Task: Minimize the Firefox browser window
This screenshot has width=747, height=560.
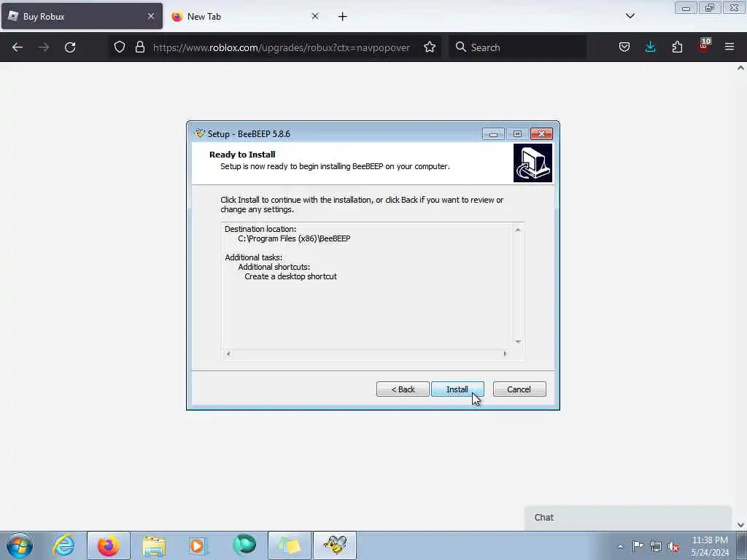Action: (686, 7)
